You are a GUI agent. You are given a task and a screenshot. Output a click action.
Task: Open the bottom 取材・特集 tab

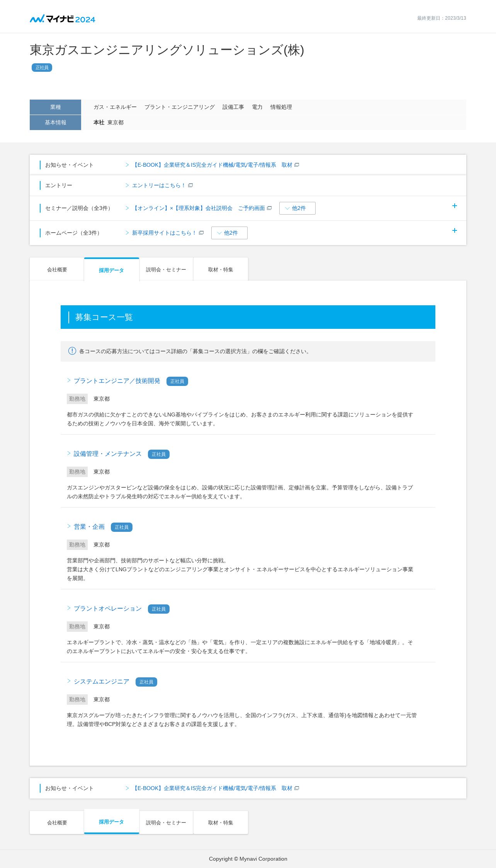point(221,822)
